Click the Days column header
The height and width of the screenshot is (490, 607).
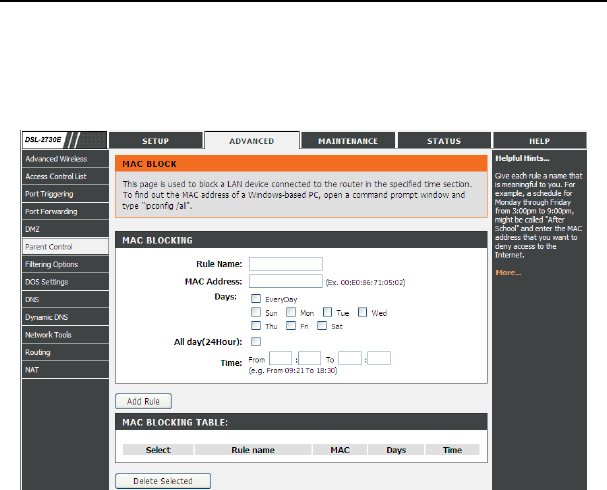pyautogui.click(x=396, y=450)
